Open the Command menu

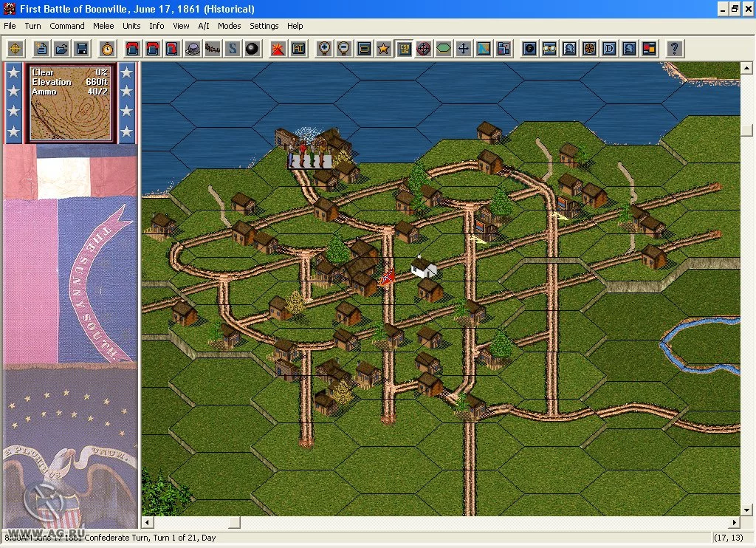click(x=67, y=26)
